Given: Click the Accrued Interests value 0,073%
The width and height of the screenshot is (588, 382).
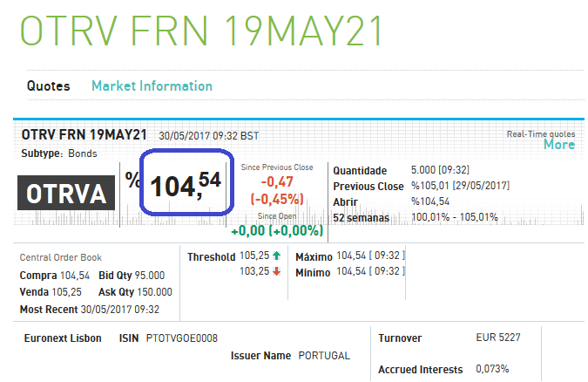Looking at the screenshot, I should click(x=492, y=370).
